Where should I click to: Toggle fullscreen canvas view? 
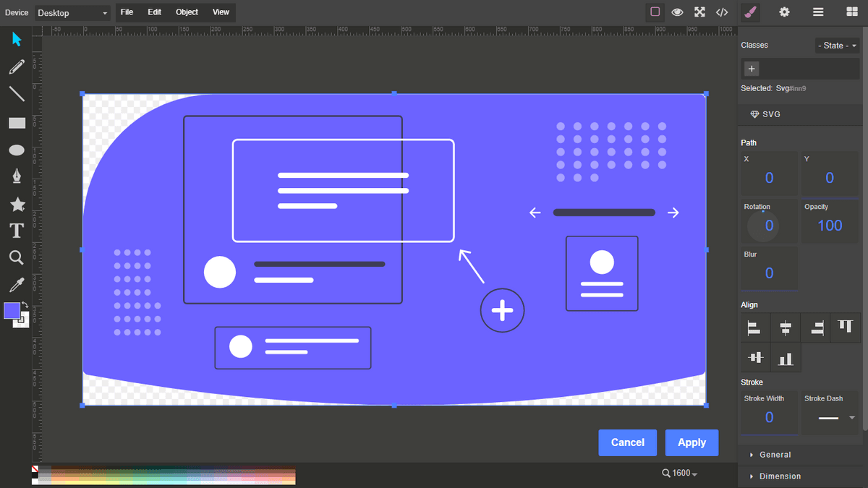[699, 12]
